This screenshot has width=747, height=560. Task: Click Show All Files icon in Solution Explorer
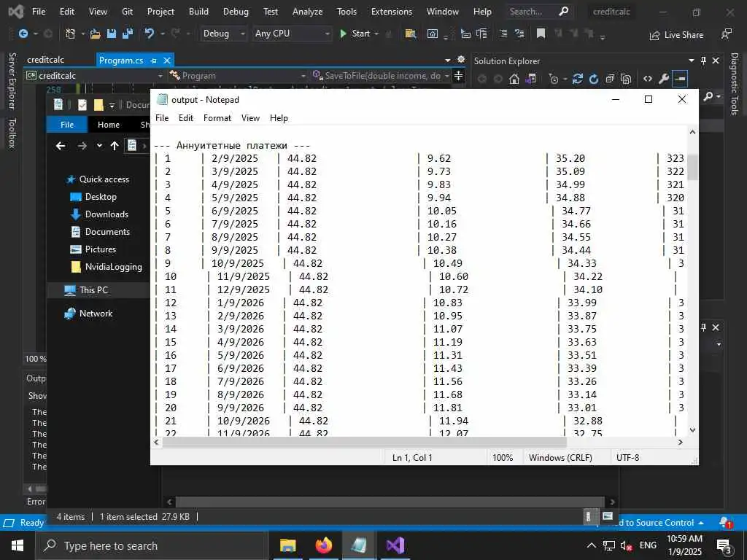[626, 79]
